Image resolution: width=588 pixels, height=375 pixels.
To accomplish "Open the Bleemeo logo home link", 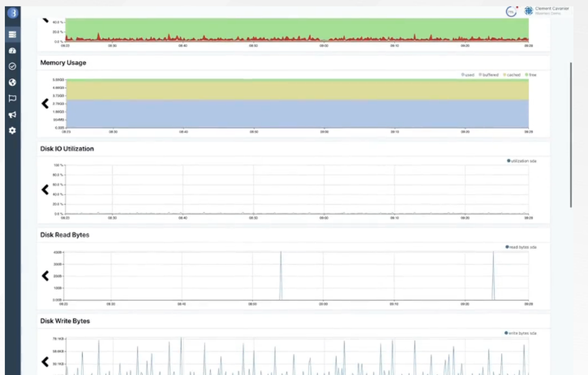I will (13, 13).
